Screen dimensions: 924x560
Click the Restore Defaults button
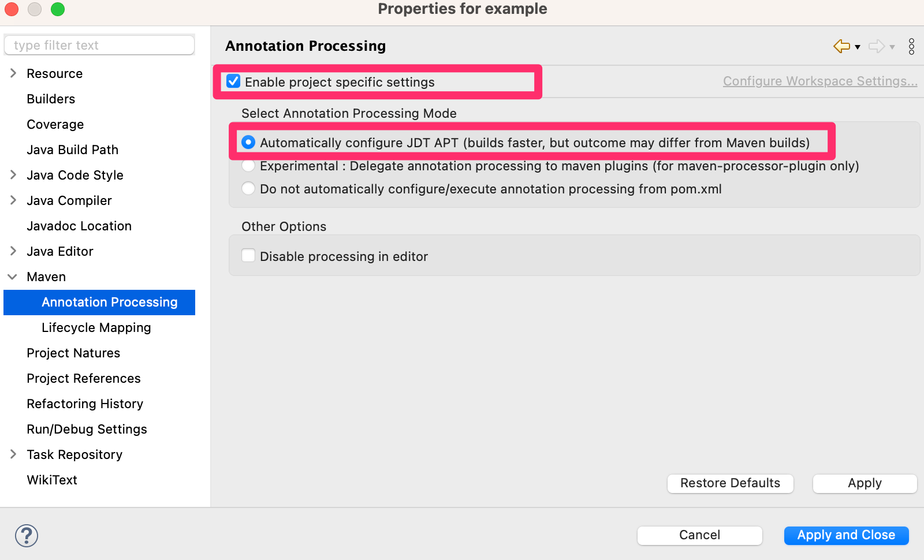coord(730,483)
